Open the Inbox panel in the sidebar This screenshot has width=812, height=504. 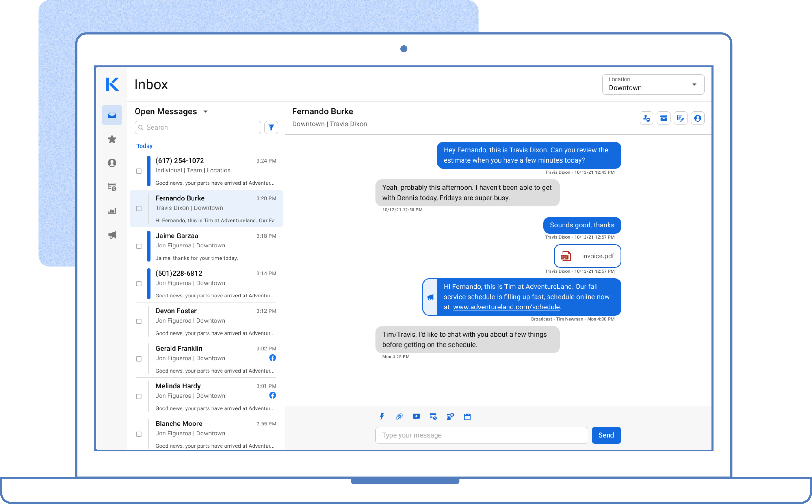click(x=112, y=115)
